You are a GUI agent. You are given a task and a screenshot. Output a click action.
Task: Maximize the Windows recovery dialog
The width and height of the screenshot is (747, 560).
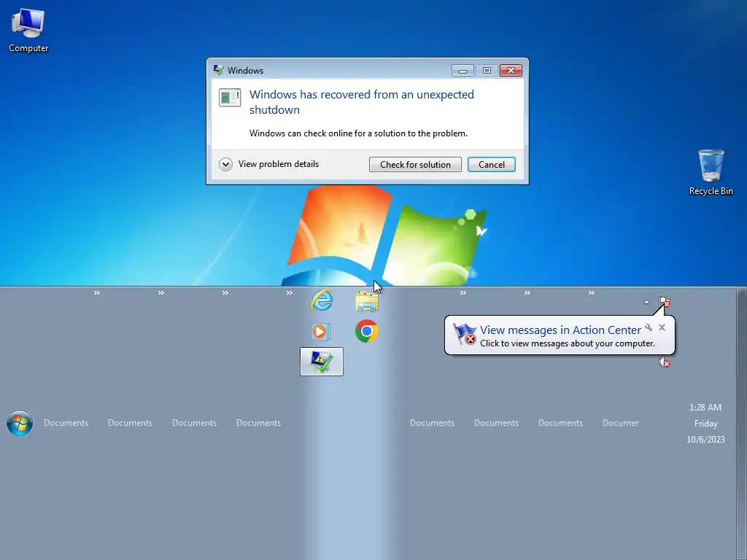click(x=487, y=71)
